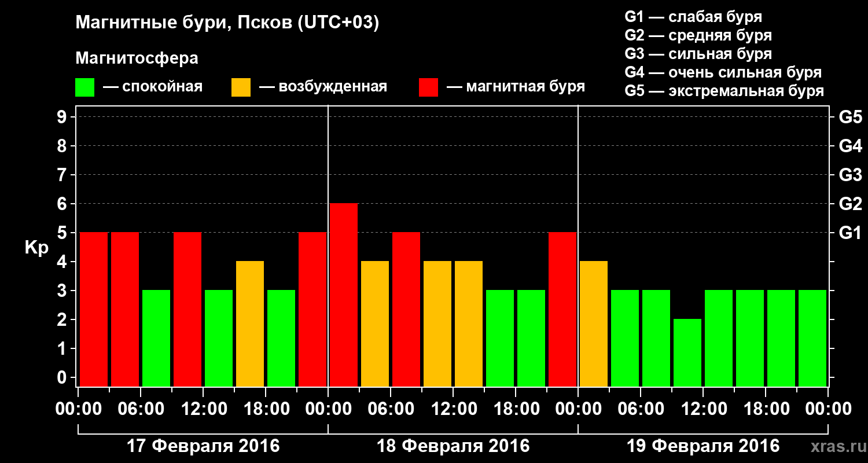Click yellow bar starting 12:00 on 18 February

[469, 324]
